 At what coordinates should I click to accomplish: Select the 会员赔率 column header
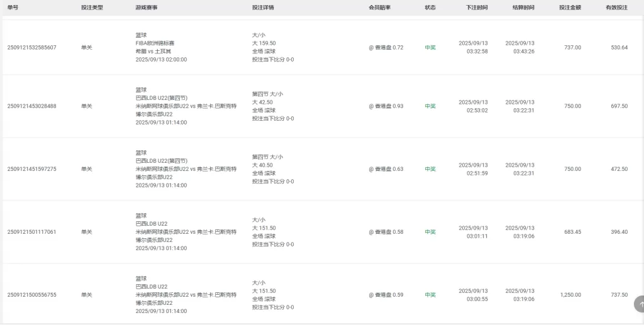[x=379, y=8]
